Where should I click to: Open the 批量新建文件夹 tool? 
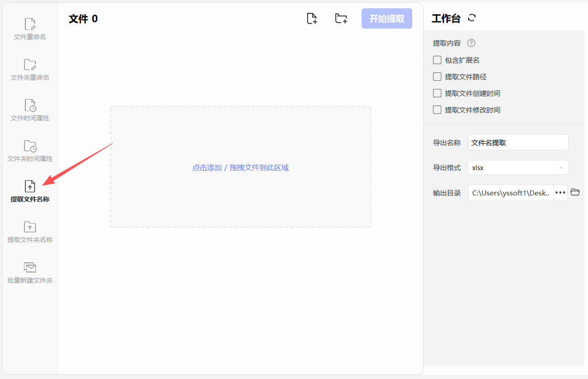point(30,272)
